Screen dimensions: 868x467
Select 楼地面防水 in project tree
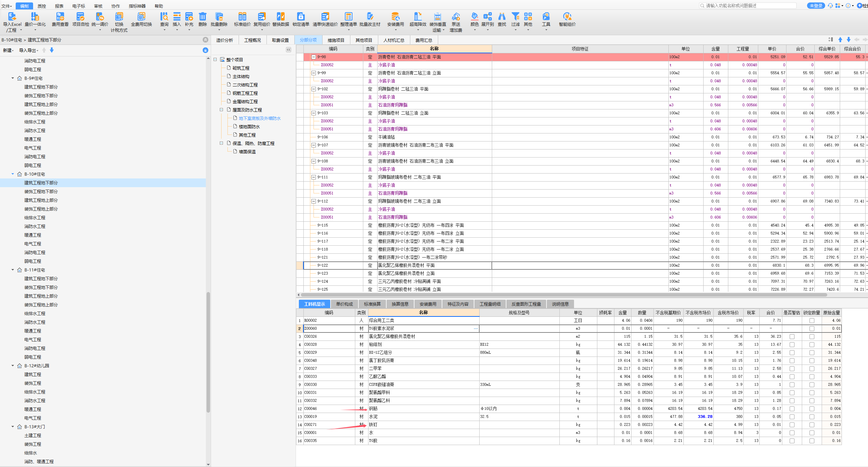point(249,127)
